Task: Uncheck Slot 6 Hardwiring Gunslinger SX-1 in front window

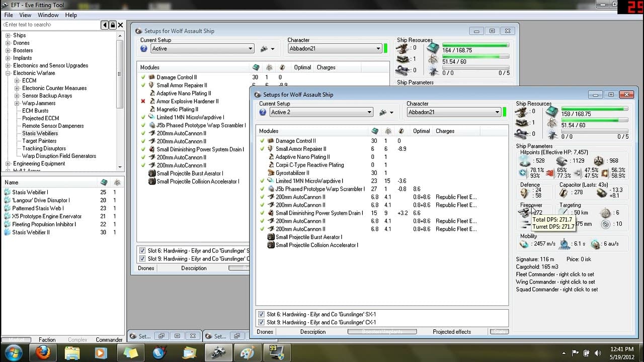Action: point(261,314)
